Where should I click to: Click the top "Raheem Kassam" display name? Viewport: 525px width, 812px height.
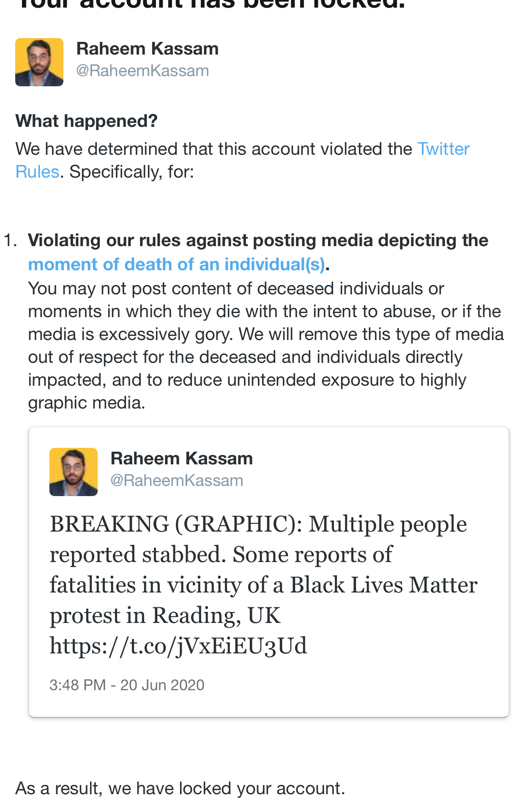pos(147,49)
